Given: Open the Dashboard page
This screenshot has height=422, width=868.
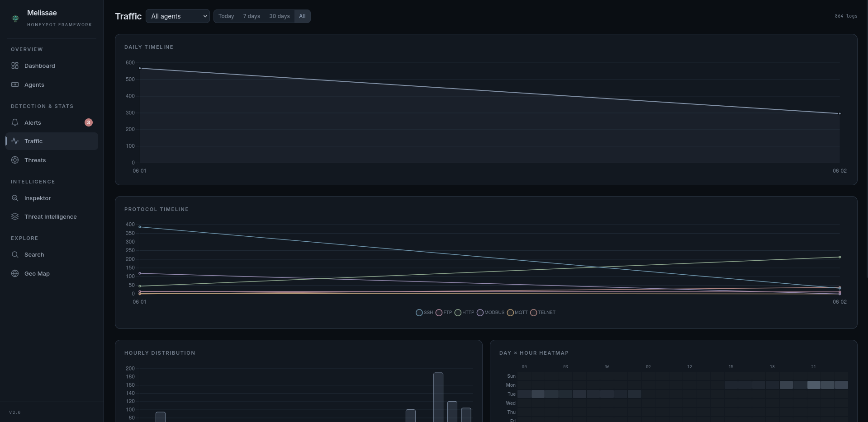Looking at the screenshot, I should click(52, 66).
